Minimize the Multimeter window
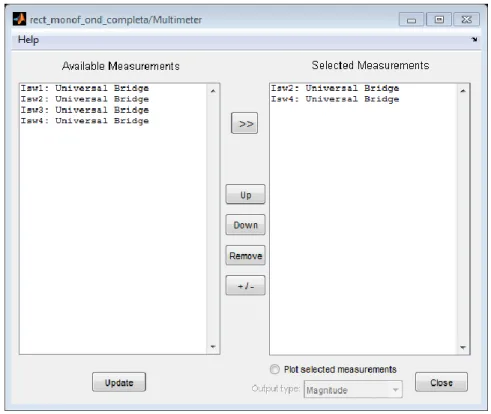 point(411,20)
